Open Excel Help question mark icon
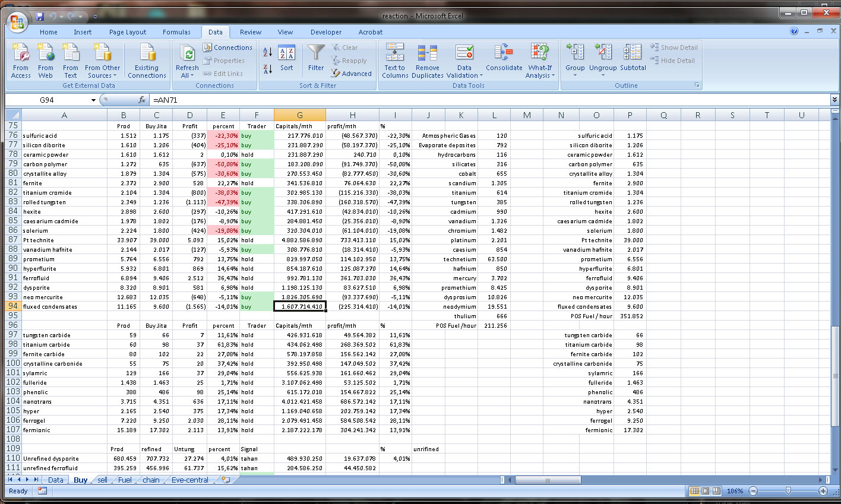841x504 pixels. coord(794,31)
